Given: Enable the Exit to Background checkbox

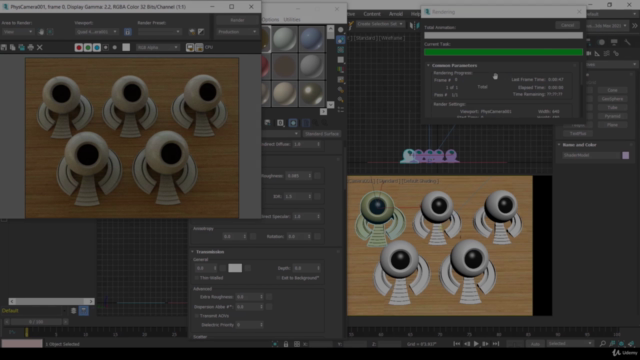Looking at the screenshot, I should click(278, 278).
